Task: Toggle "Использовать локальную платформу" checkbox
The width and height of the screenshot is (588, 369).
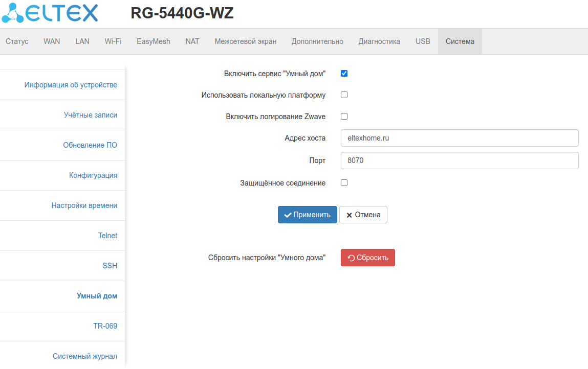Action: pyautogui.click(x=344, y=95)
